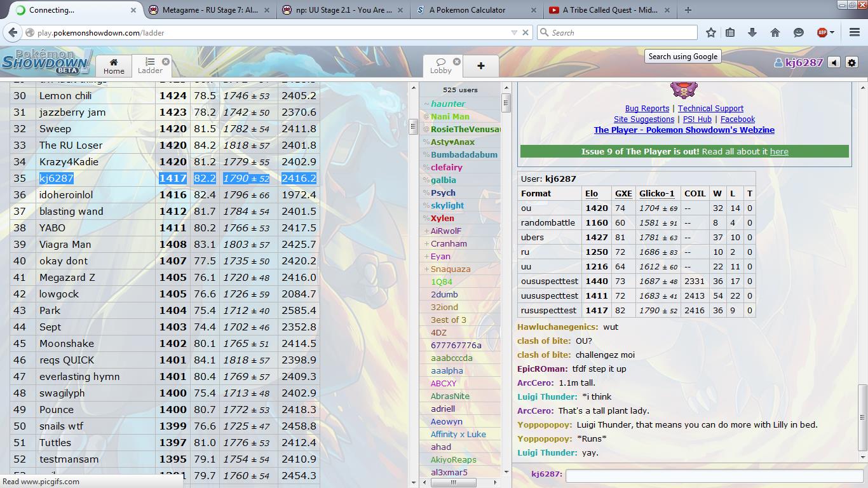
Task: Click user Affinity x Luke in userlist
Action: point(458,435)
